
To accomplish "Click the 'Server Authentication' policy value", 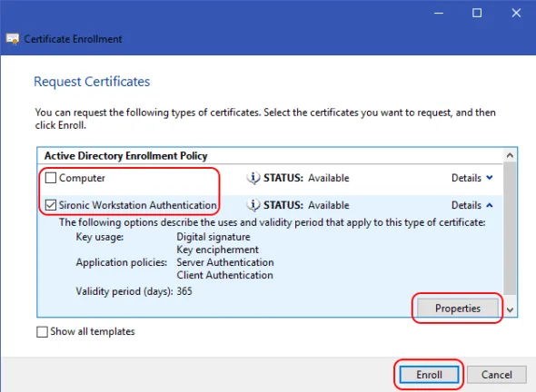I will pos(225,262).
